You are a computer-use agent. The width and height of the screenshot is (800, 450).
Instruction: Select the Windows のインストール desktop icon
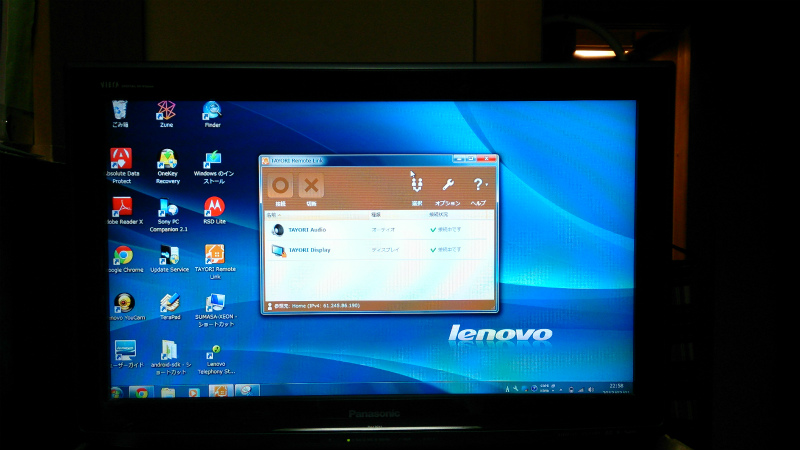tap(214, 167)
